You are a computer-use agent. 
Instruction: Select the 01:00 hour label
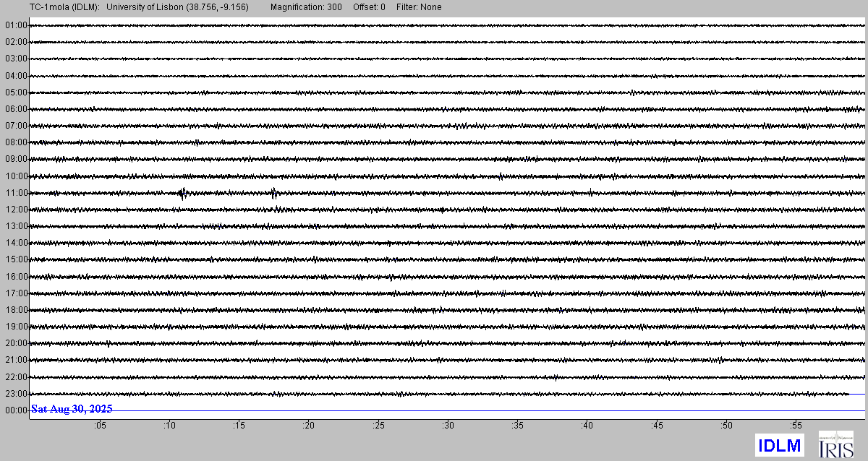pyautogui.click(x=15, y=25)
